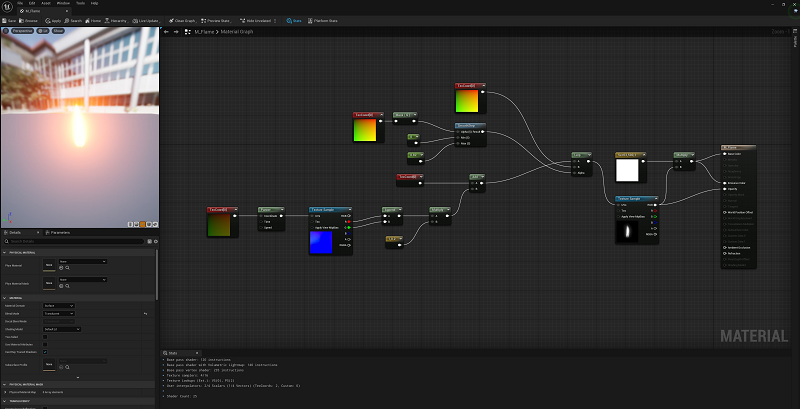Toggle the Platform Stats toolbar button
800x409 pixels.
coord(322,21)
